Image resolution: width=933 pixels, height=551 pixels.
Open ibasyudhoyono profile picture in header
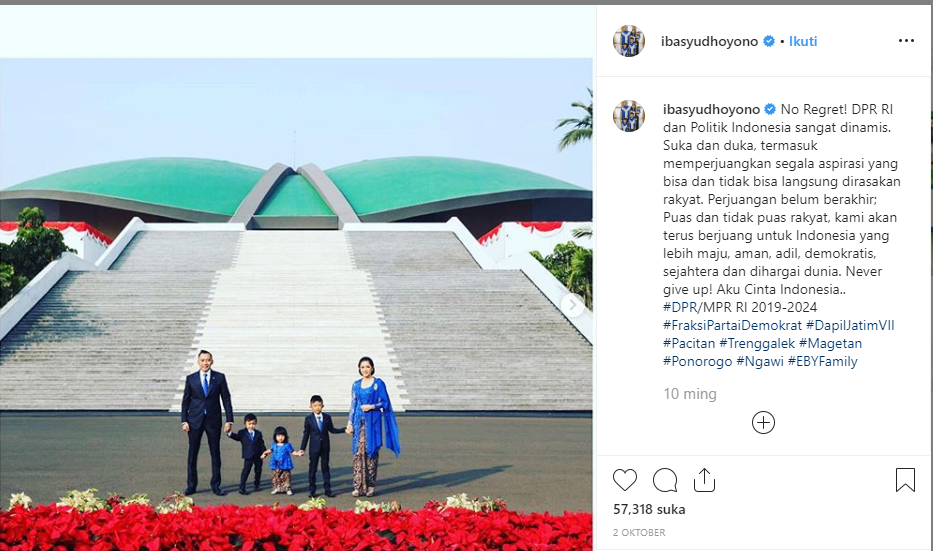tap(629, 41)
